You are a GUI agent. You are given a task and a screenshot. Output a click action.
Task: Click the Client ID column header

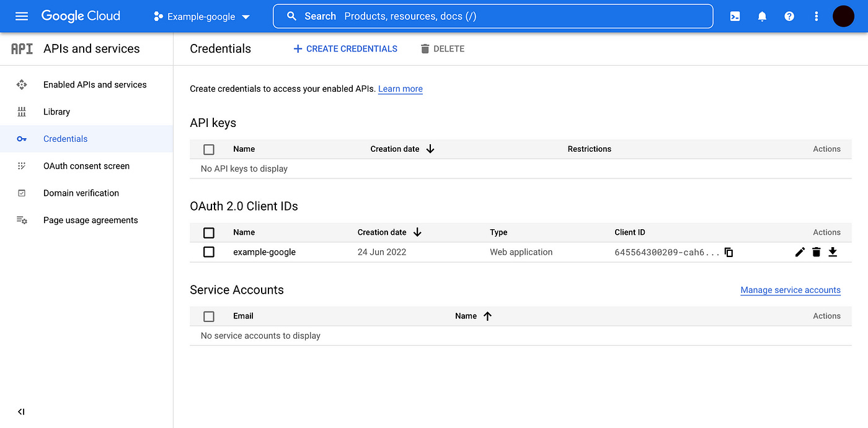[630, 232]
